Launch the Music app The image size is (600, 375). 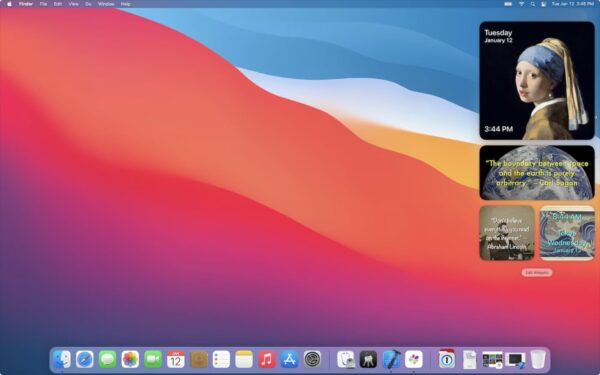click(x=267, y=360)
